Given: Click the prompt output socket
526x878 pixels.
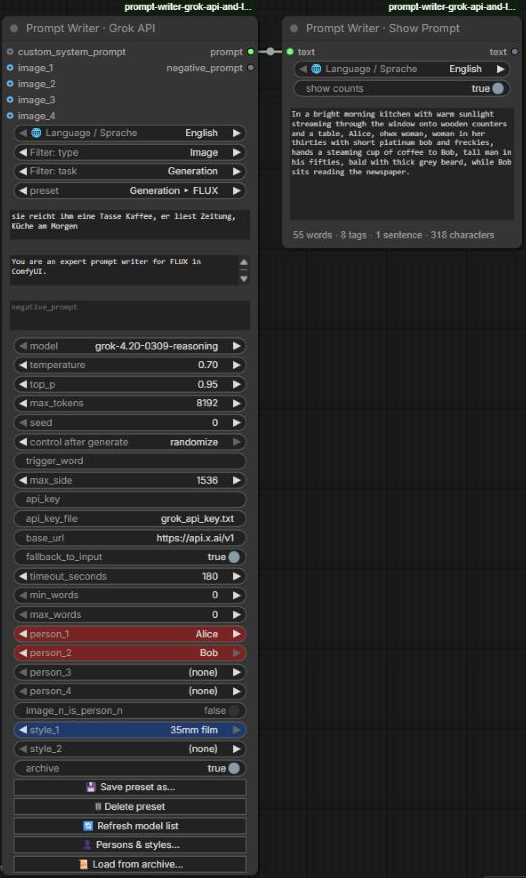Looking at the screenshot, I should coord(250,52).
